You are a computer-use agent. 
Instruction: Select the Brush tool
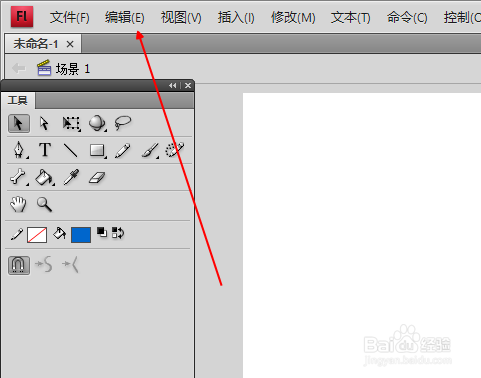pyautogui.click(x=150, y=150)
